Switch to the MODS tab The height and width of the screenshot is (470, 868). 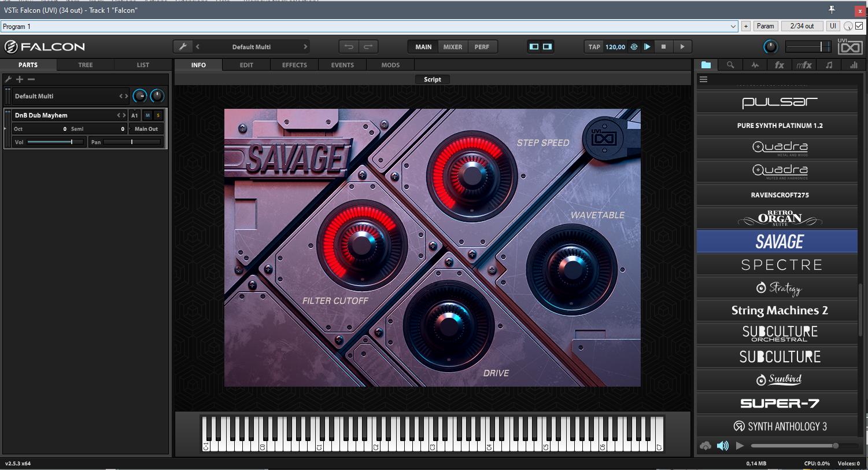point(390,65)
